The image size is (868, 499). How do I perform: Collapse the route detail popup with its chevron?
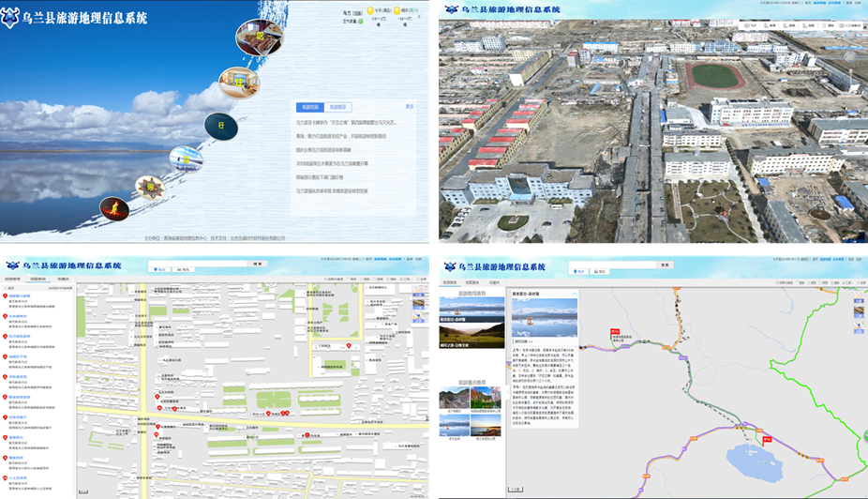pyautogui.click(x=575, y=294)
